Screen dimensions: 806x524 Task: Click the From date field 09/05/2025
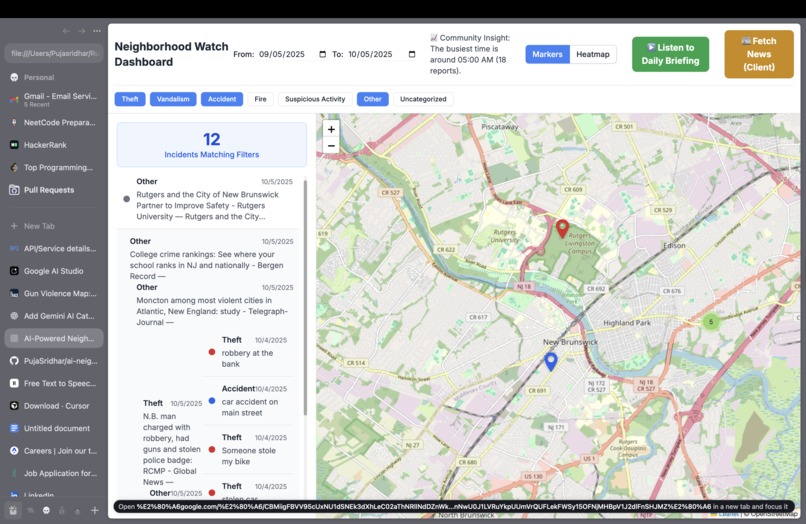point(292,54)
